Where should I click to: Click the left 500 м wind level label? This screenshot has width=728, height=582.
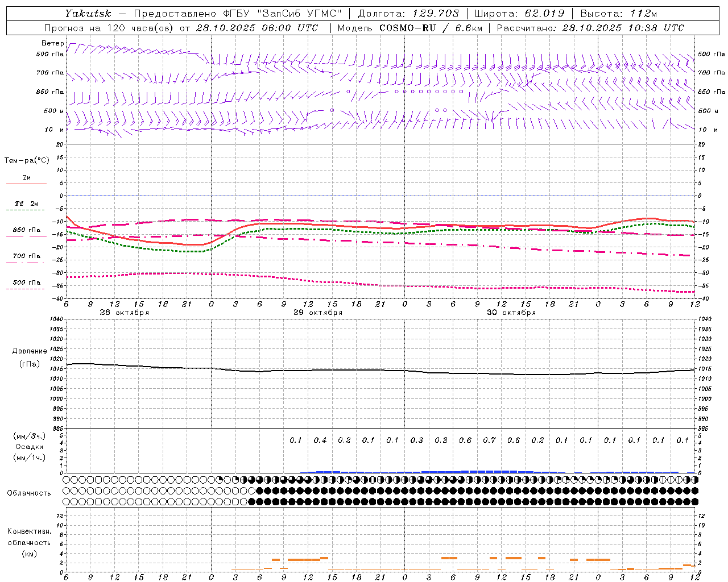(54, 111)
